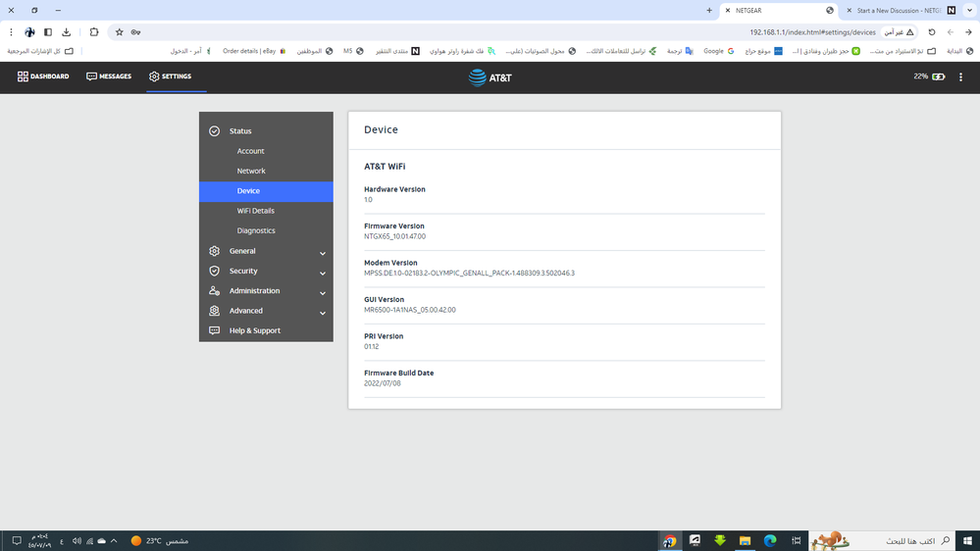This screenshot has height=551, width=980.
Task: Open the three-dot options menu
Action: [x=960, y=76]
